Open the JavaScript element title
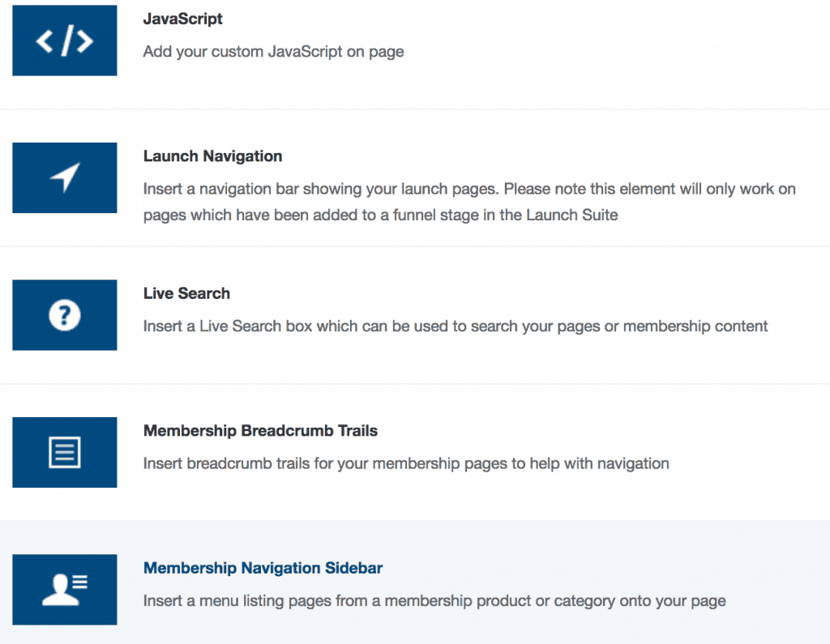The width and height of the screenshot is (830, 644). click(182, 19)
